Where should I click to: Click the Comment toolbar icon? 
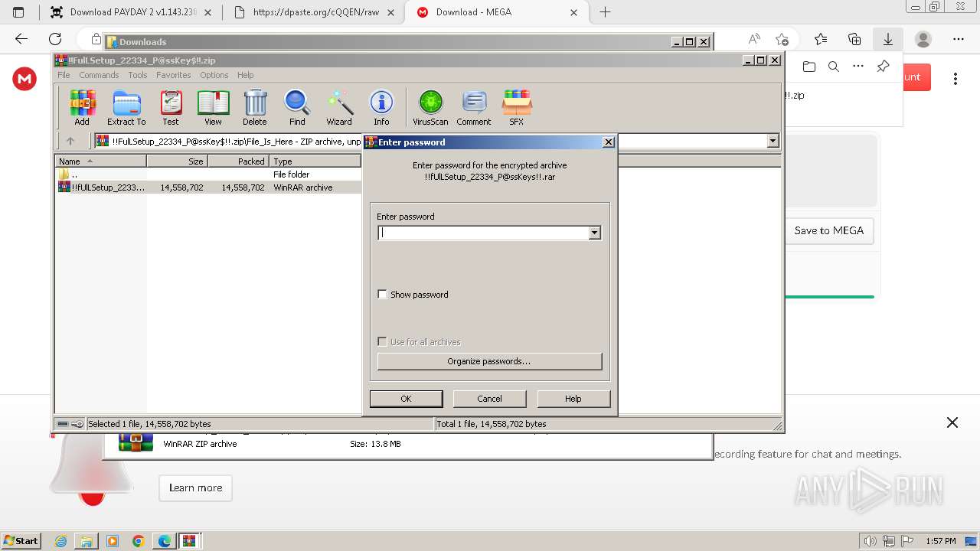(x=474, y=107)
